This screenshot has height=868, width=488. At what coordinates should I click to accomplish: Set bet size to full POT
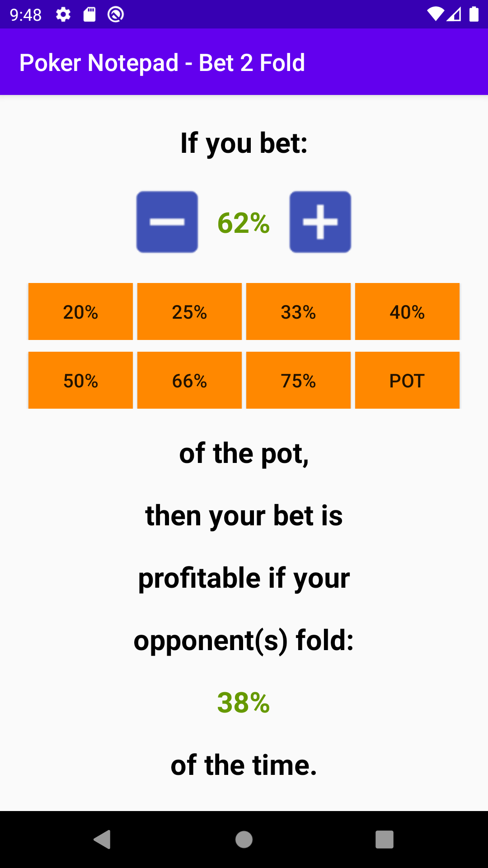coord(407,380)
